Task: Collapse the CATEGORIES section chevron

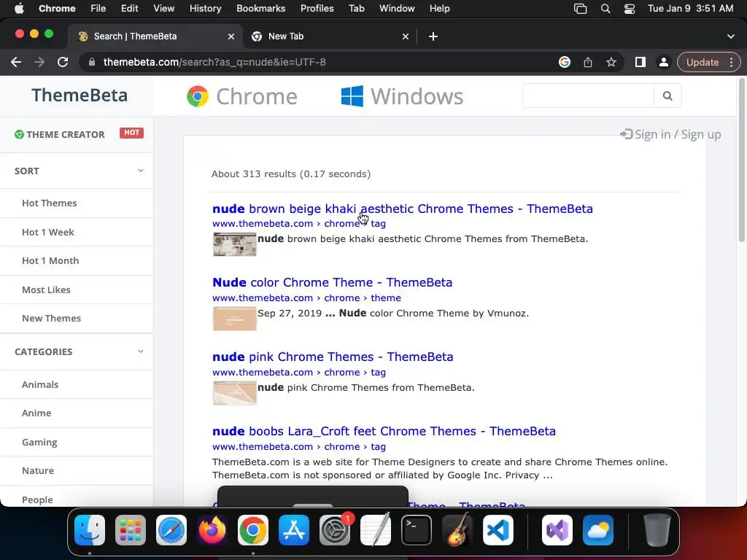Action: [x=141, y=351]
